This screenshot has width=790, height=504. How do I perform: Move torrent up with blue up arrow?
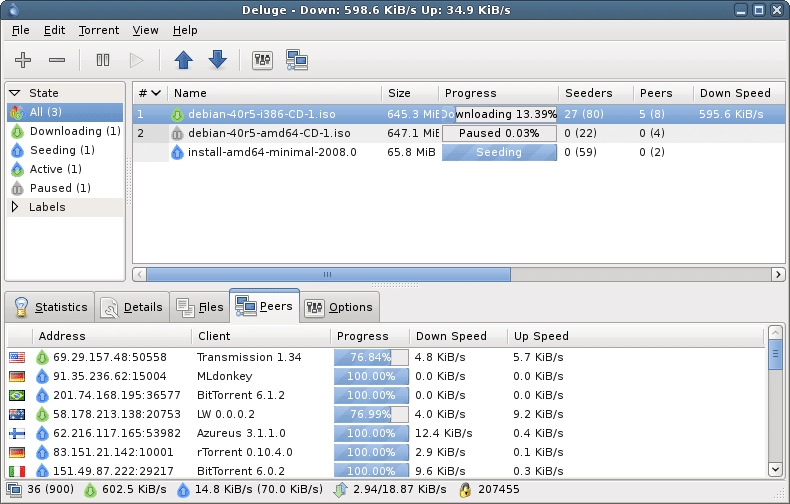[183, 60]
